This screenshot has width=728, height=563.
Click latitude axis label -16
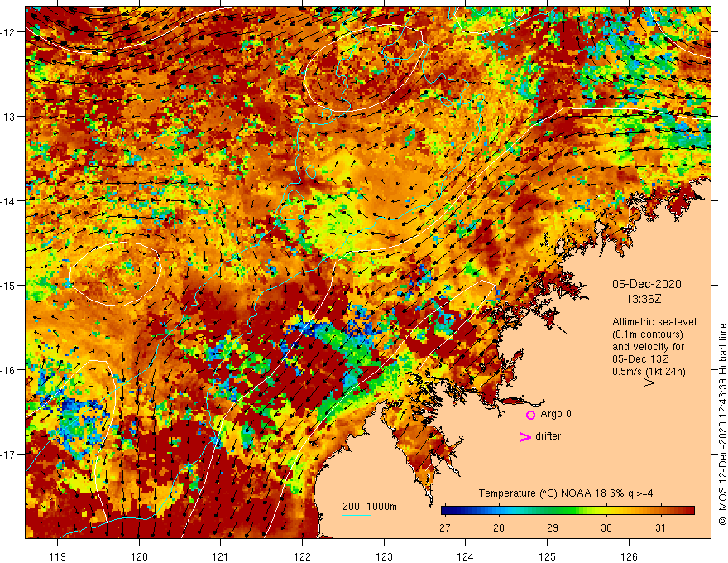9,370
